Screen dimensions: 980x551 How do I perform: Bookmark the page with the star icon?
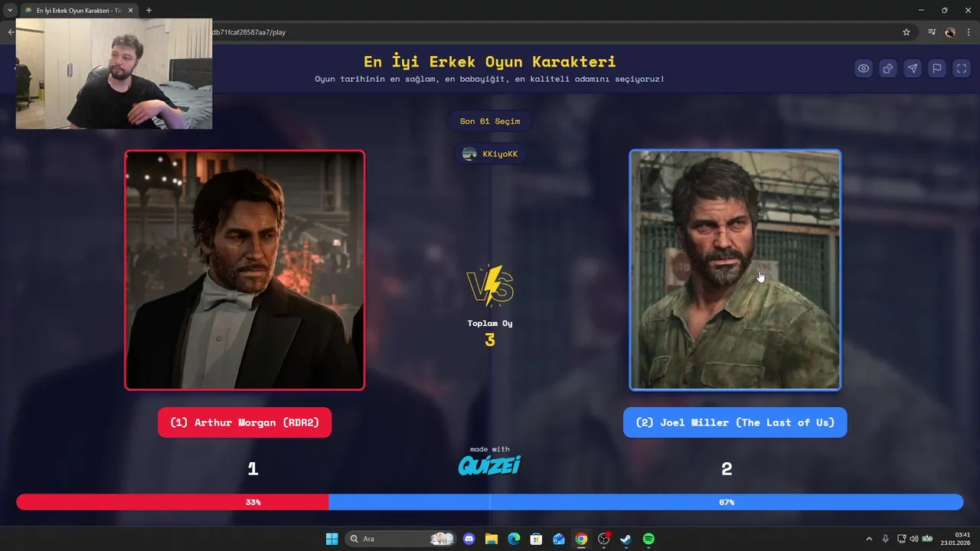[x=906, y=32]
